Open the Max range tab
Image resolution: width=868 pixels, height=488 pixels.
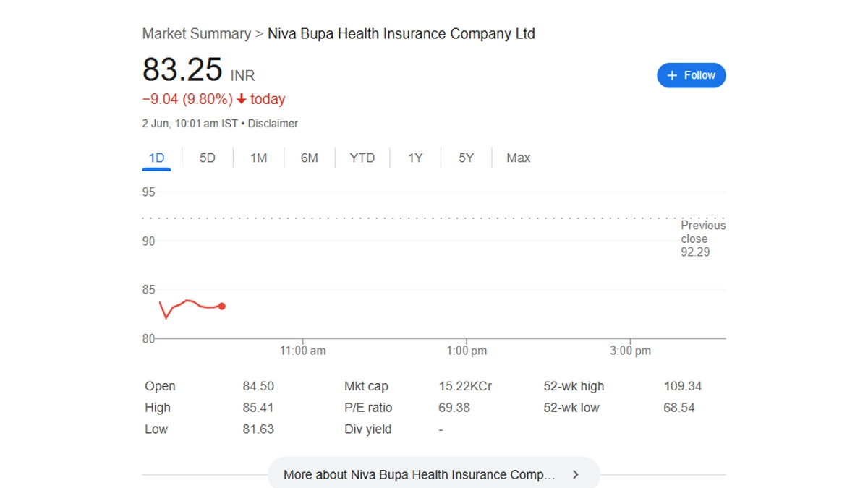pyautogui.click(x=518, y=158)
